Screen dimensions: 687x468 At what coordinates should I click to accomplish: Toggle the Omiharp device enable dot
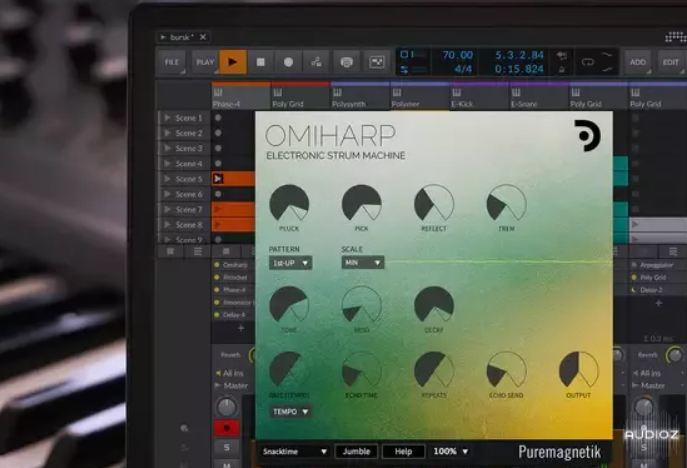click(x=216, y=265)
